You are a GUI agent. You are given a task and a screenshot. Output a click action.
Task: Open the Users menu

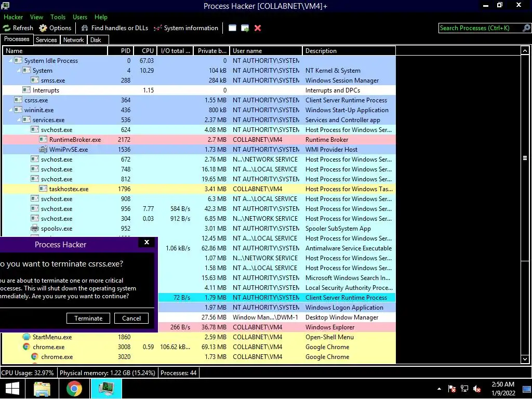80,17
